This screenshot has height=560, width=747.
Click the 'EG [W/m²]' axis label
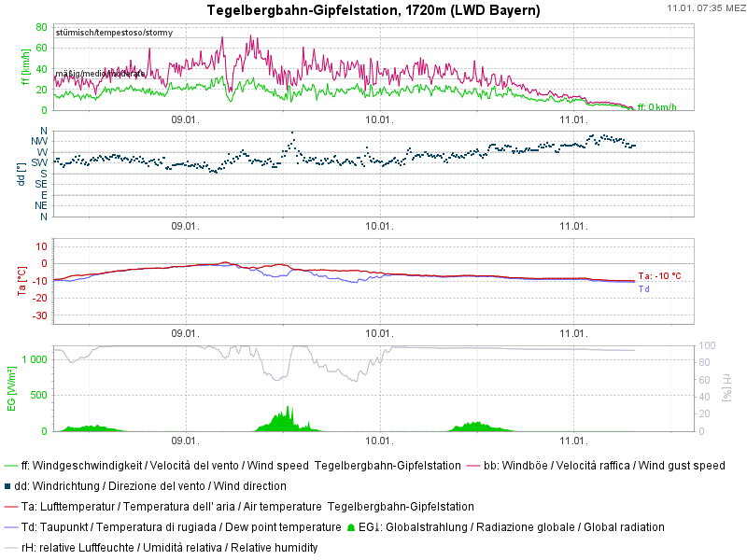pos(11,389)
